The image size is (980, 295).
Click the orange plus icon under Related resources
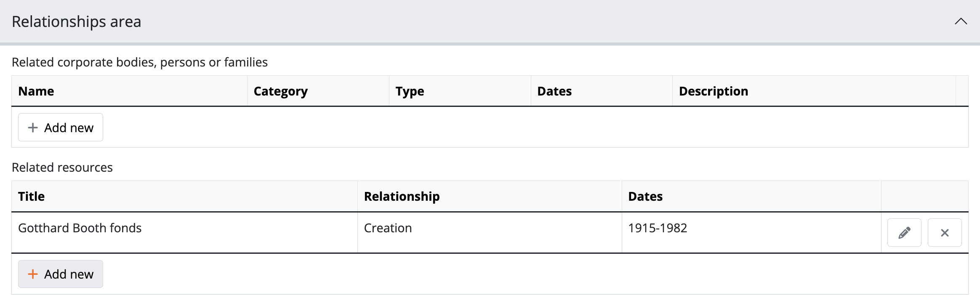pyautogui.click(x=33, y=274)
